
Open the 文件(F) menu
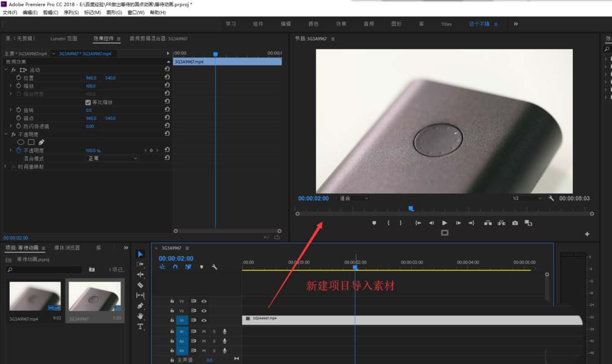10,12
